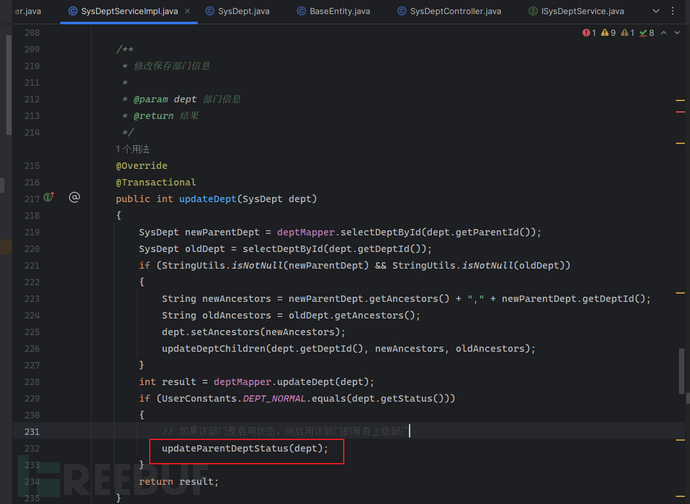Viewport: 690px width, 504px height.
Task: Click the DEPT_NORMAL constant
Action: (x=274, y=398)
